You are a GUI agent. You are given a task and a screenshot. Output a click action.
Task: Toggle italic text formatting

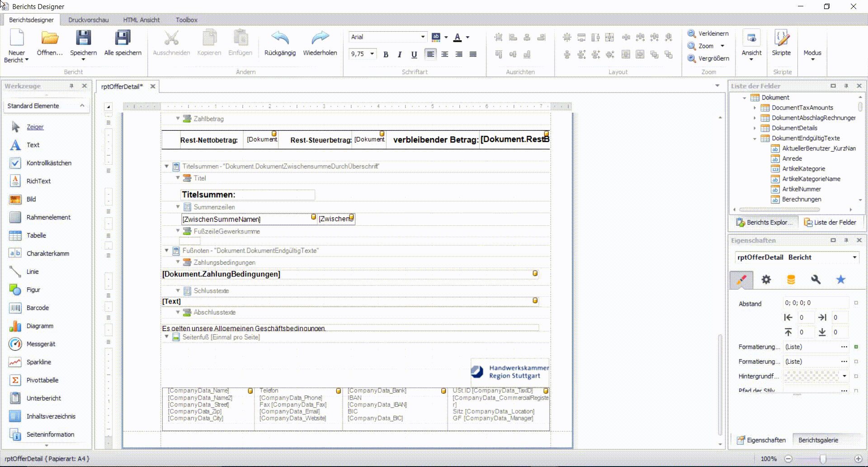click(400, 54)
